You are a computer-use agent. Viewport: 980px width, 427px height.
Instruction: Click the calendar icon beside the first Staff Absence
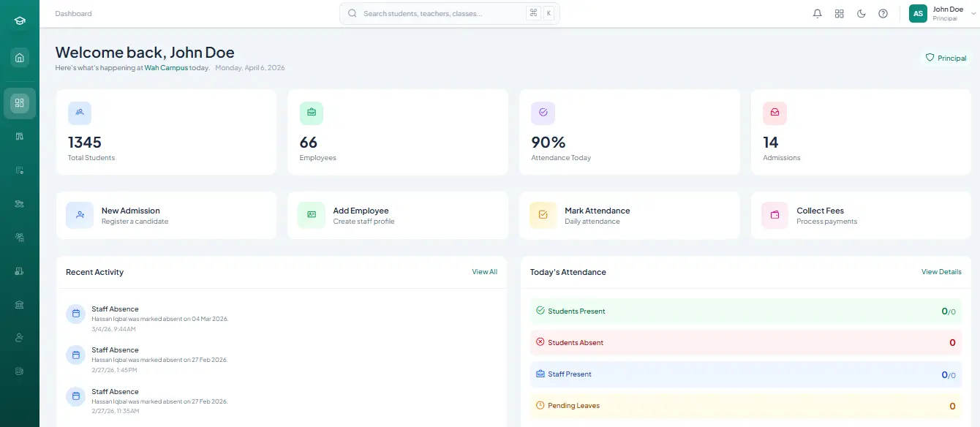[75, 313]
